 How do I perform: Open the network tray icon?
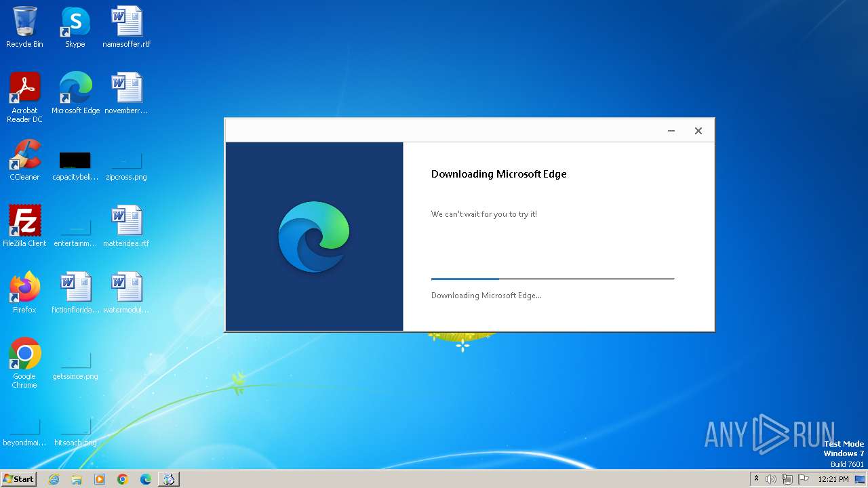tap(787, 479)
